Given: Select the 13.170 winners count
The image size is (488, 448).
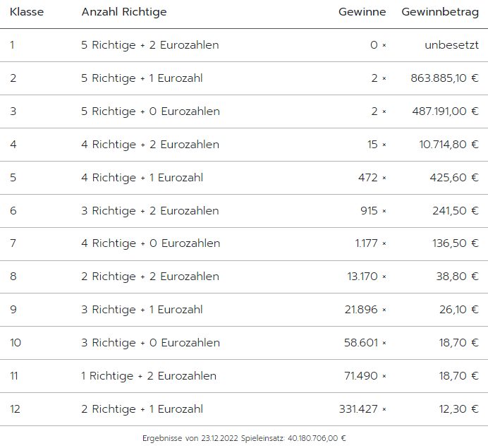Looking at the screenshot, I should click(362, 277).
